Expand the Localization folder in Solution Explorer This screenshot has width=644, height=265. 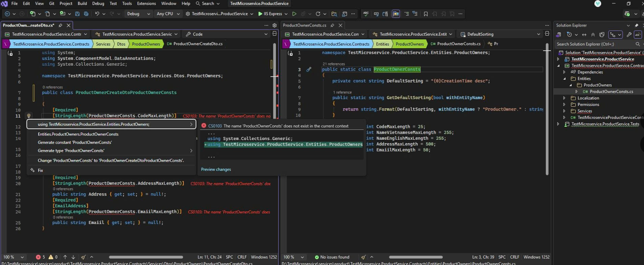564,98
